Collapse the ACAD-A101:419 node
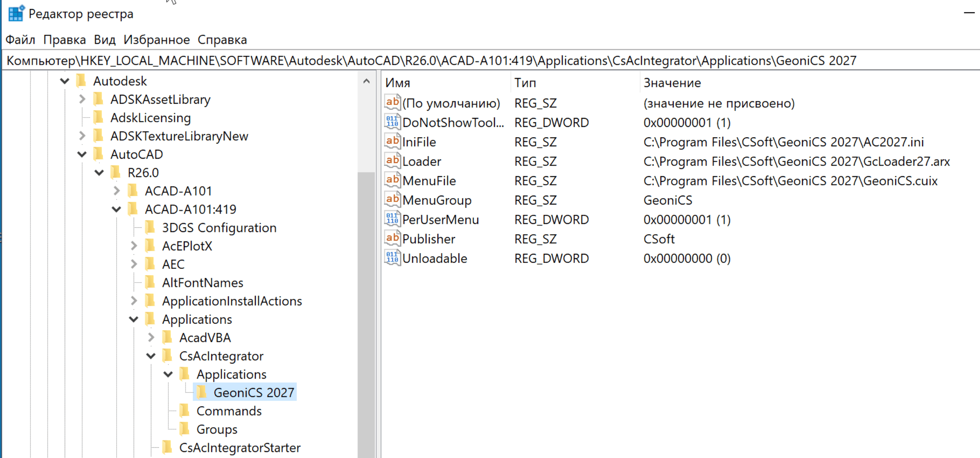 [116, 209]
